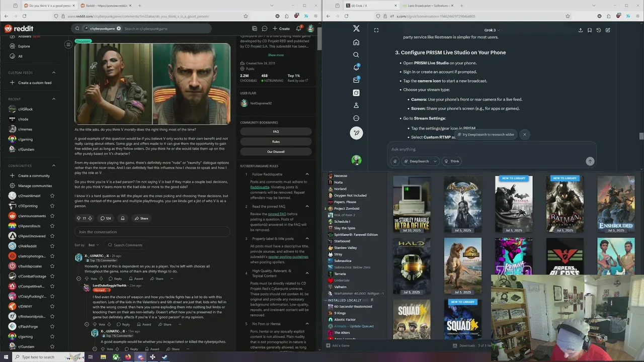Switch to the Larix Broadcaster browser tab
The width and height of the screenshot is (644, 362).
(x=427, y=6)
